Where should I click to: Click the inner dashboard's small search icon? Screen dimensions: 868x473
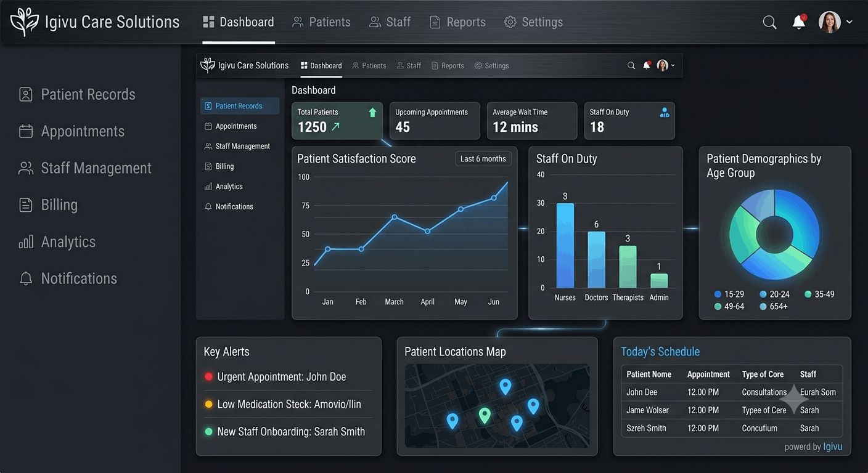(x=631, y=65)
